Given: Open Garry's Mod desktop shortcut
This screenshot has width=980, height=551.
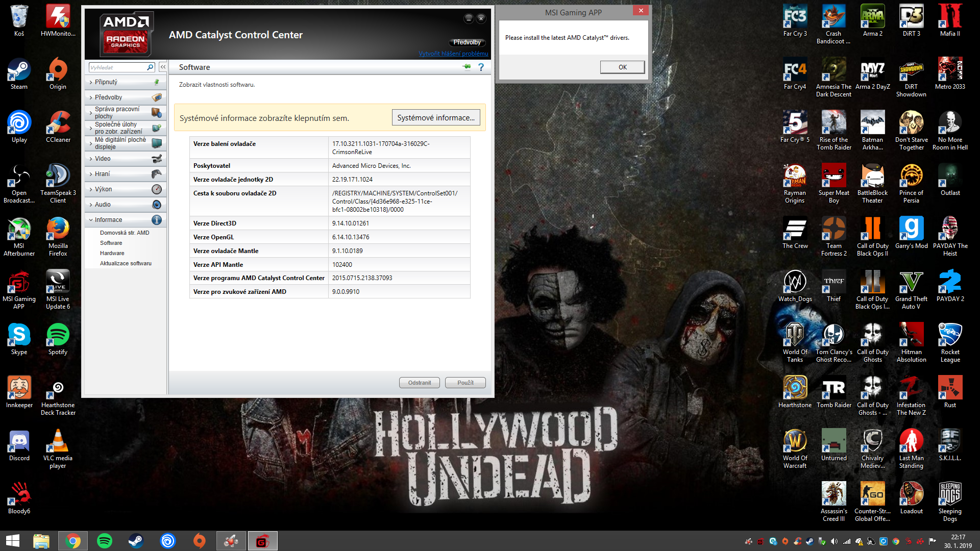Looking at the screenshot, I should coord(911,233).
